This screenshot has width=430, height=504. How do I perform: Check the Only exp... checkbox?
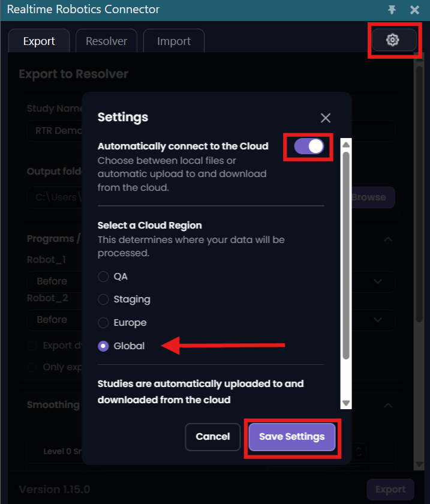coord(32,367)
